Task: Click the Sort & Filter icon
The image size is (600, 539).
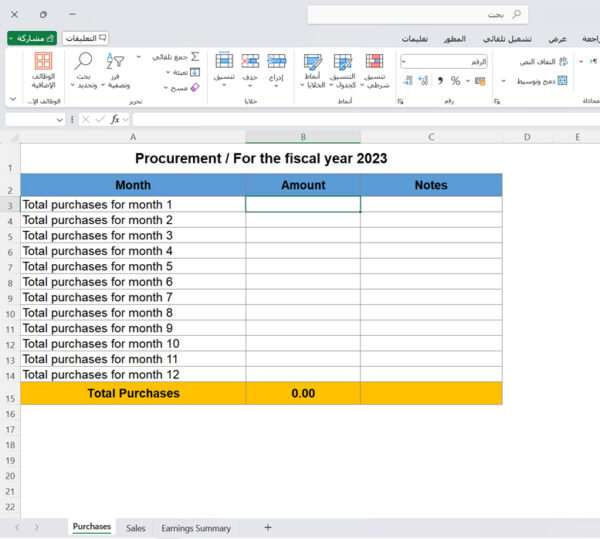Action: pos(116,62)
